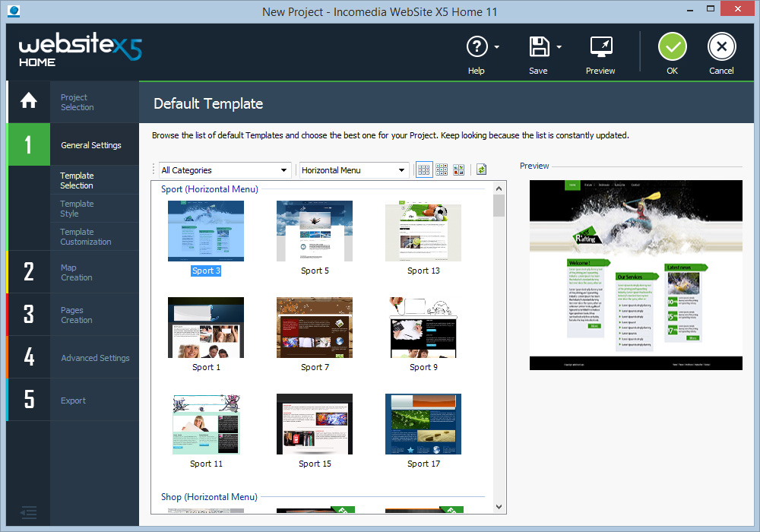Refresh the template list icon
The width and height of the screenshot is (760, 532).
pos(481,169)
